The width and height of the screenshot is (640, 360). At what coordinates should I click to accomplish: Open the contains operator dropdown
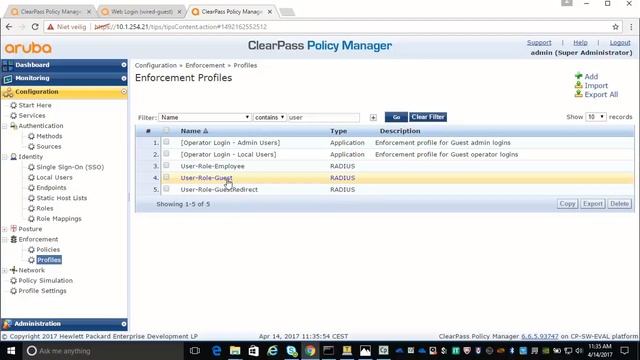click(269, 117)
